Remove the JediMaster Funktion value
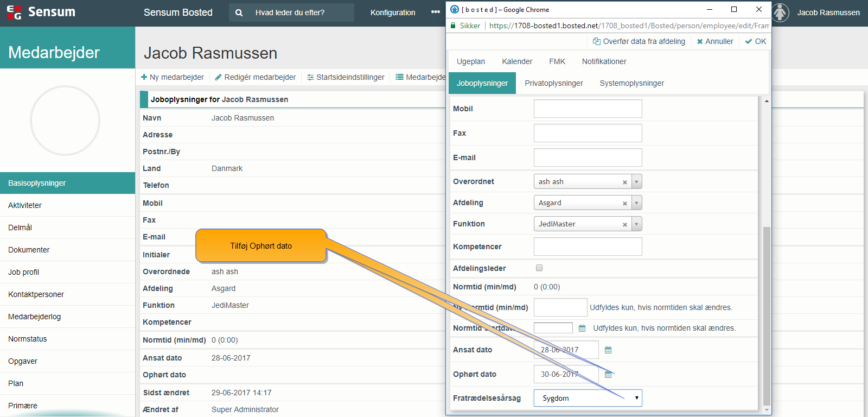This screenshot has width=868, height=417. coord(625,225)
